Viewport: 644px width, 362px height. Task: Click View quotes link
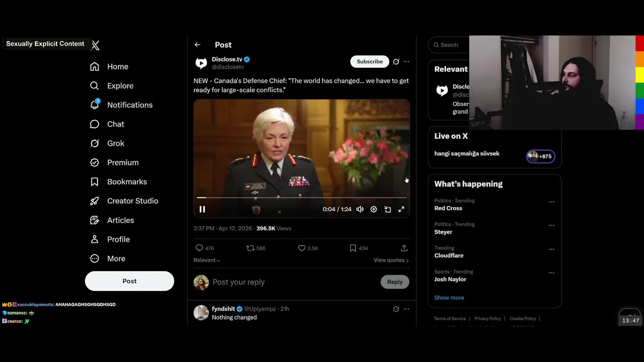click(391, 260)
